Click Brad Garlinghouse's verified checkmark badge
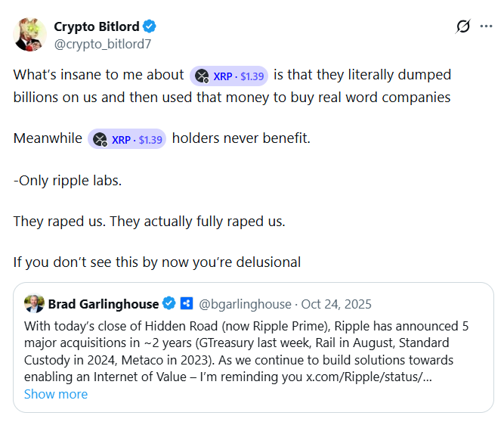The height and width of the screenshot is (425, 504). [x=169, y=304]
